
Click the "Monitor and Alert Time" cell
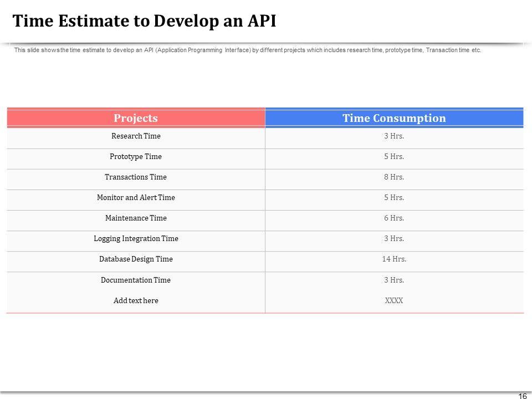(136, 198)
